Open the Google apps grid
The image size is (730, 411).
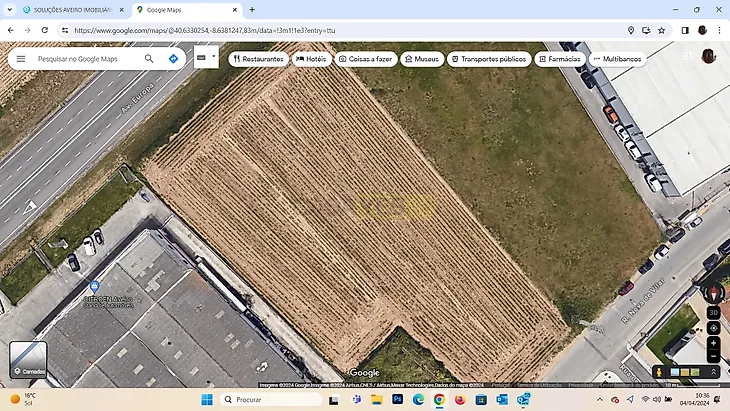click(687, 56)
